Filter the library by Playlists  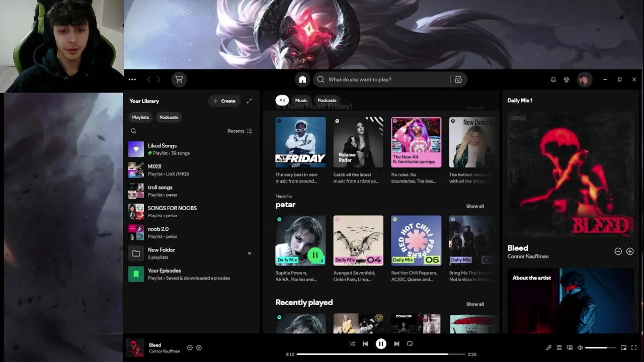click(140, 117)
